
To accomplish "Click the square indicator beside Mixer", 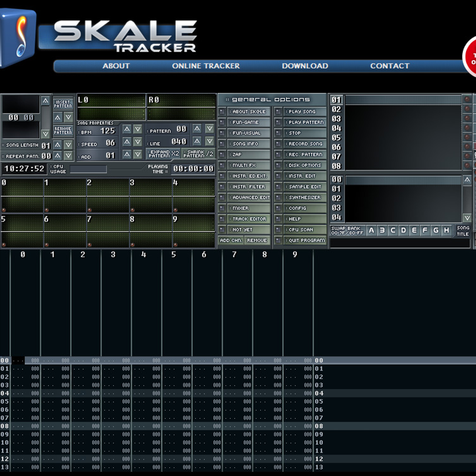I will point(222,208).
